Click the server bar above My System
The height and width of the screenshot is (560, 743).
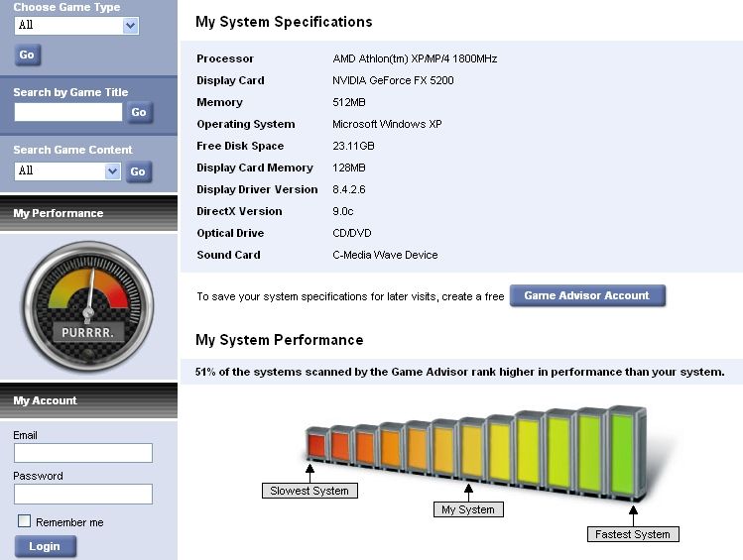pyautogui.click(x=471, y=447)
